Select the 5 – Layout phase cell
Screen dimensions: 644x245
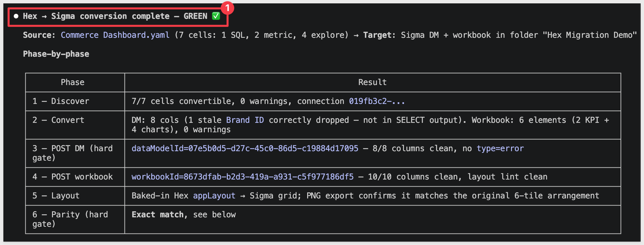[x=75, y=196]
